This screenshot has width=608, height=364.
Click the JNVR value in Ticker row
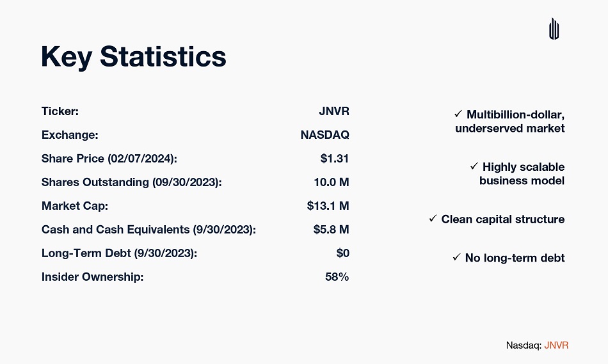pos(333,111)
